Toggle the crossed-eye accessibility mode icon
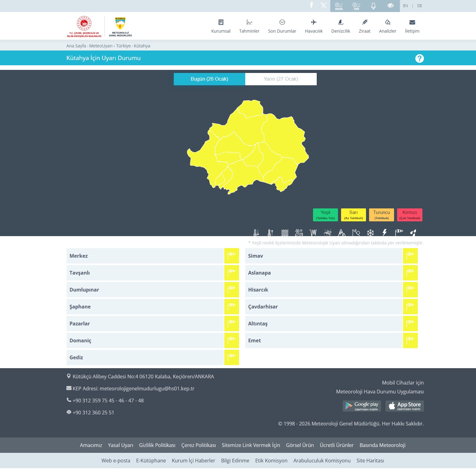This screenshot has height=471, width=476. (391, 6)
